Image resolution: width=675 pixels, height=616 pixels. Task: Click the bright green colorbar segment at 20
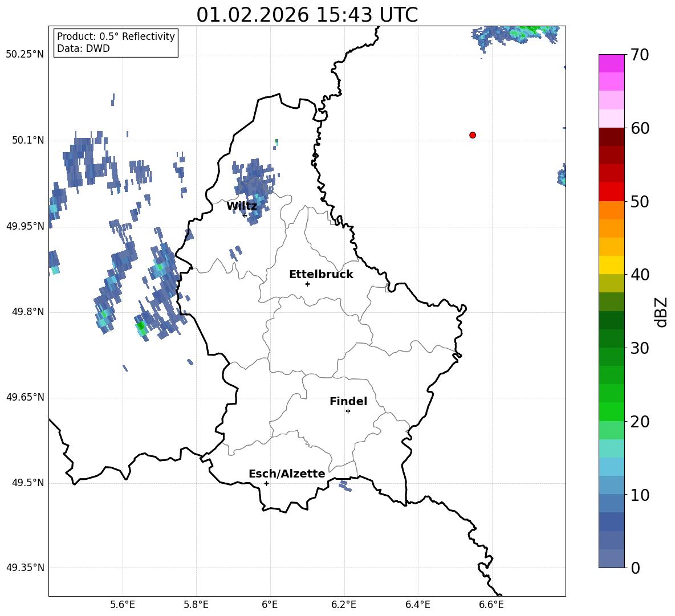click(611, 411)
